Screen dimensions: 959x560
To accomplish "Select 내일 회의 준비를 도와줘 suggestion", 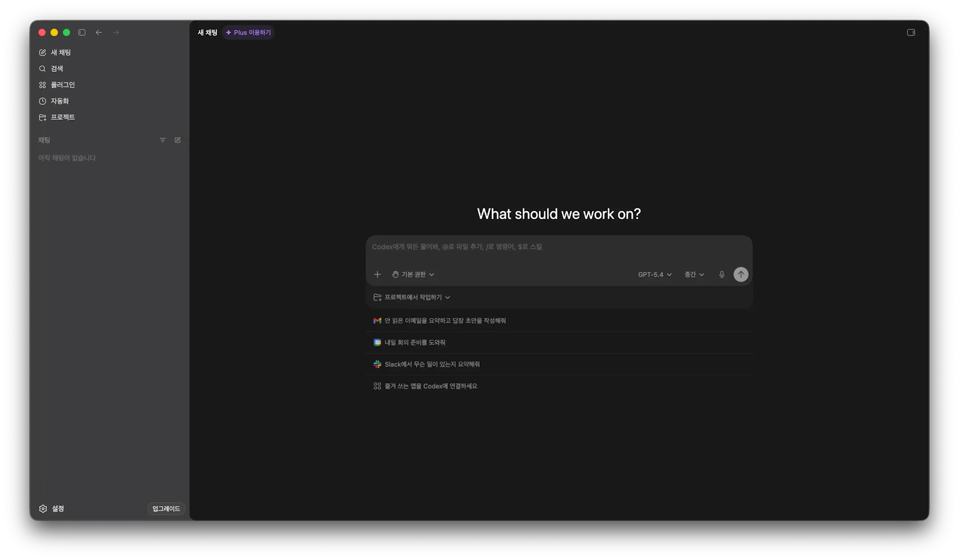I will coord(559,343).
